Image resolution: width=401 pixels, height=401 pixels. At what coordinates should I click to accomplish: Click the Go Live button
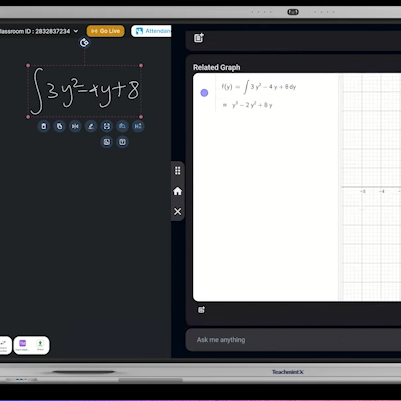point(106,31)
